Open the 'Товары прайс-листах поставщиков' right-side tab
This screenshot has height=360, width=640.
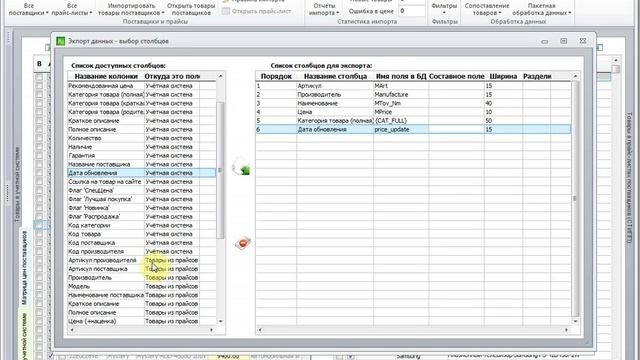click(x=629, y=178)
